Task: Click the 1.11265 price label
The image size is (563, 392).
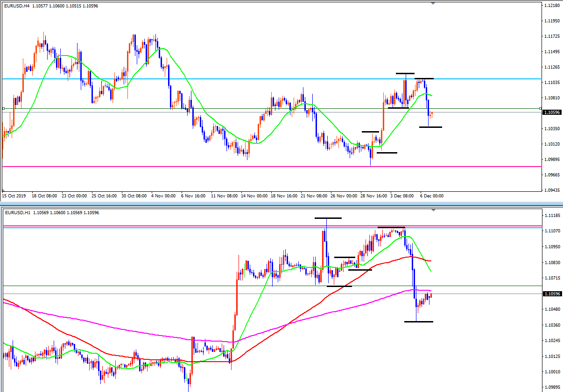Action: (x=552, y=67)
